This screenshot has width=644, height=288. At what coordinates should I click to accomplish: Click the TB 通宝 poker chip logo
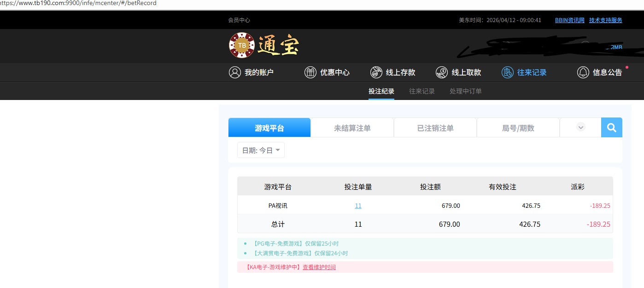pyautogui.click(x=242, y=45)
